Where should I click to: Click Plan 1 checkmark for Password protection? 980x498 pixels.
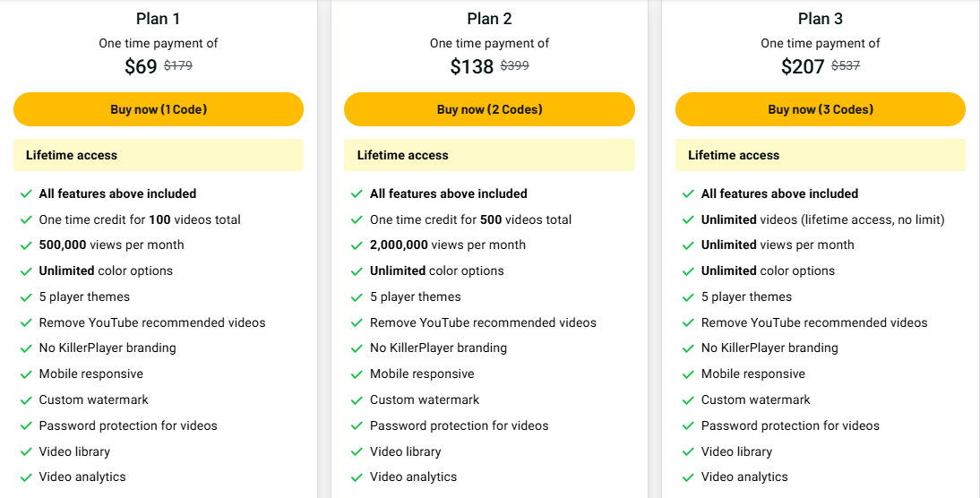pos(26,426)
